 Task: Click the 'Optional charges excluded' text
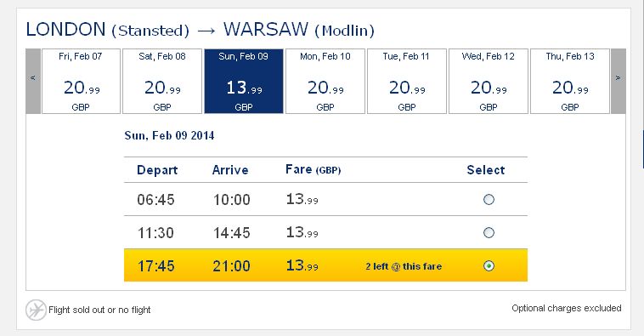[567, 308]
